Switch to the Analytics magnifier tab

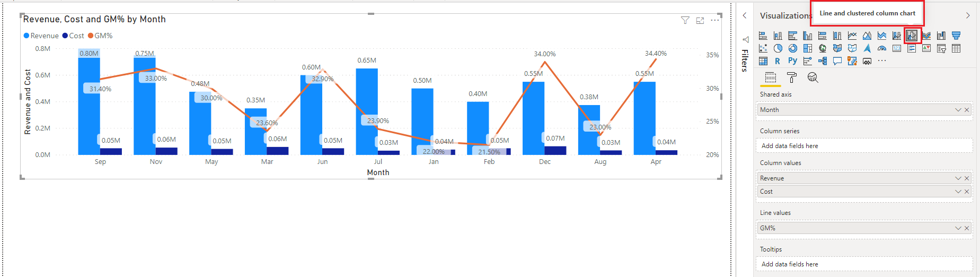(813, 77)
